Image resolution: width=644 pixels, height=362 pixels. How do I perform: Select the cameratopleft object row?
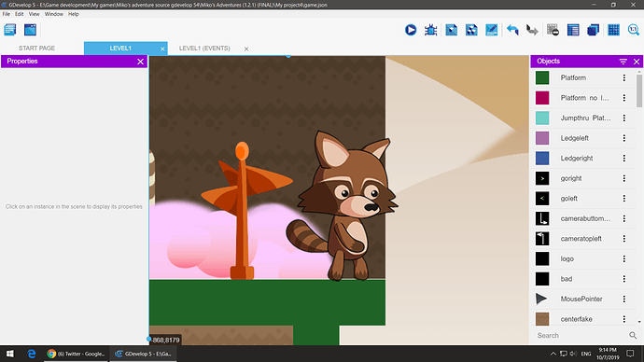click(583, 239)
